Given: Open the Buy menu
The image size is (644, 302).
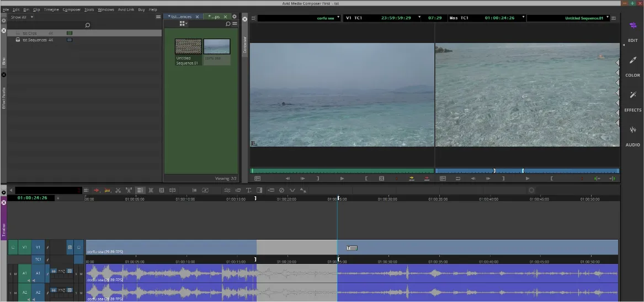Looking at the screenshot, I should (x=141, y=9).
